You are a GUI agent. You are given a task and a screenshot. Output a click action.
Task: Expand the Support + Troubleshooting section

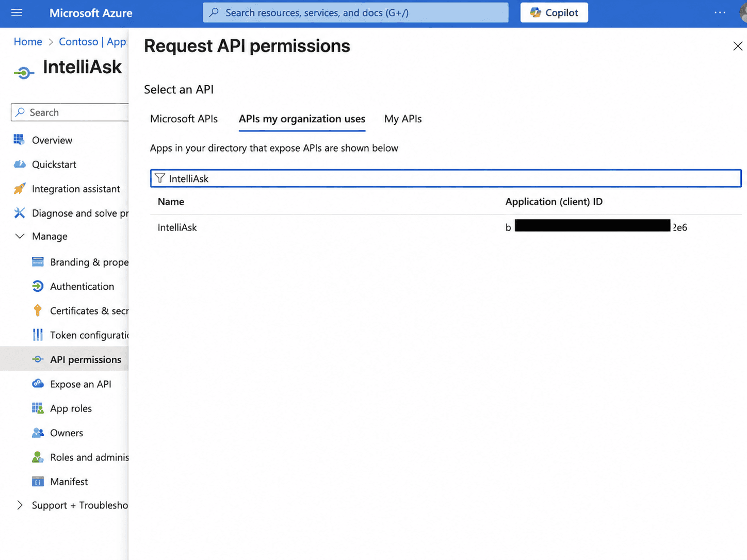[20, 505]
